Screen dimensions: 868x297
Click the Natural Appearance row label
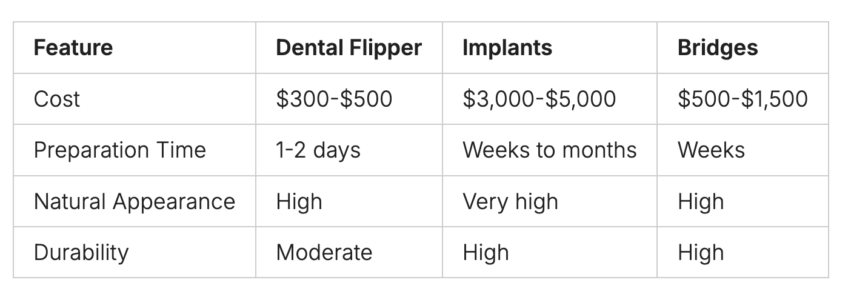[135, 201]
